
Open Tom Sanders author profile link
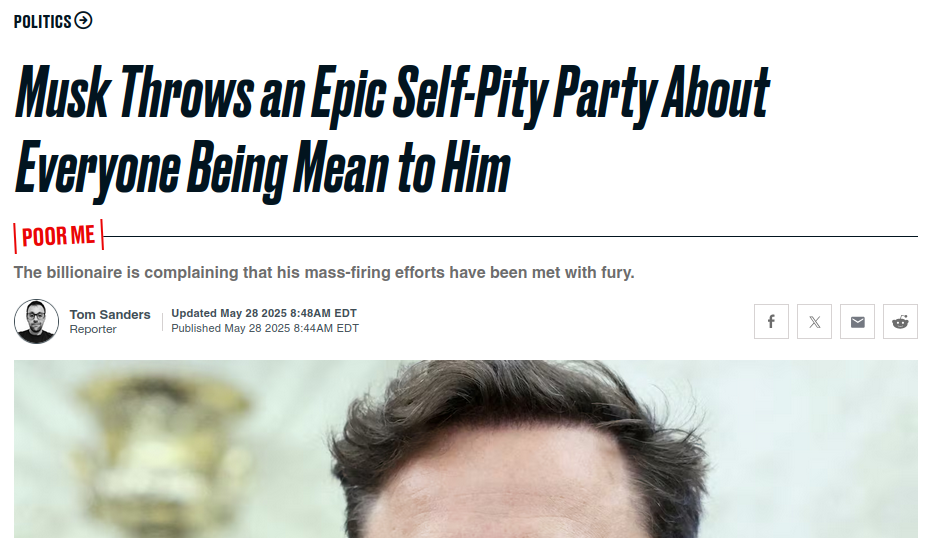pos(110,314)
